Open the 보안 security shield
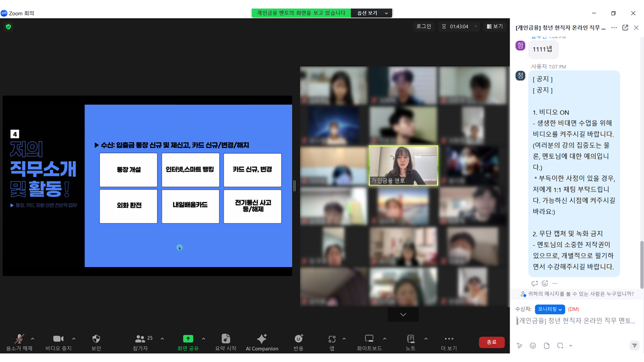Viewport: 644px width, 362px height. pos(96,342)
